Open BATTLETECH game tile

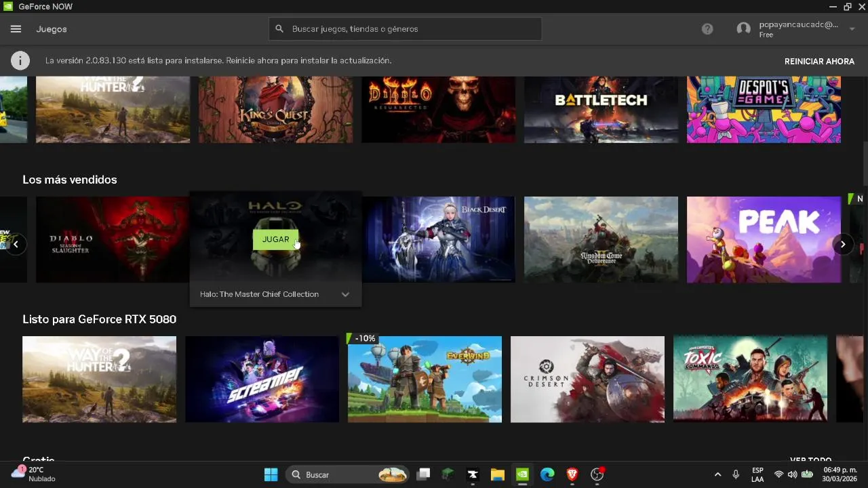pos(601,109)
